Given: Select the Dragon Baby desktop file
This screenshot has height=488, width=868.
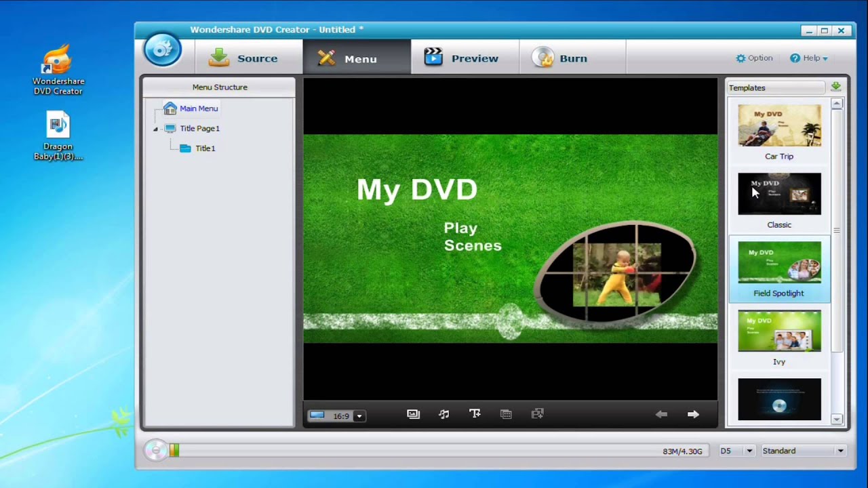Looking at the screenshot, I should pos(58,136).
